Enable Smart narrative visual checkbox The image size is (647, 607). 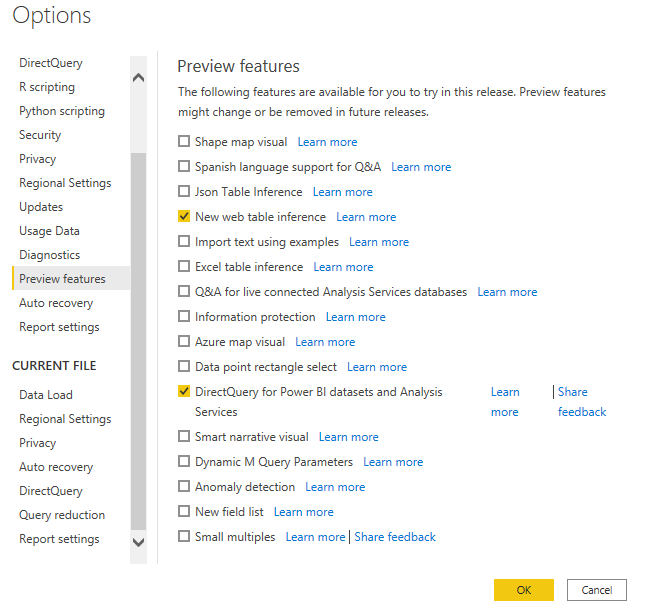[x=184, y=437]
